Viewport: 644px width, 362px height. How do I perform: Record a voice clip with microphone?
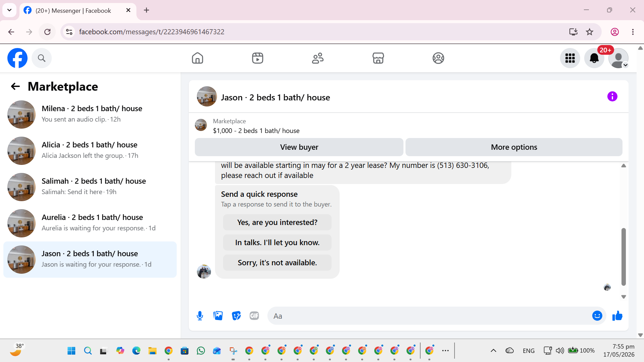[200, 316]
